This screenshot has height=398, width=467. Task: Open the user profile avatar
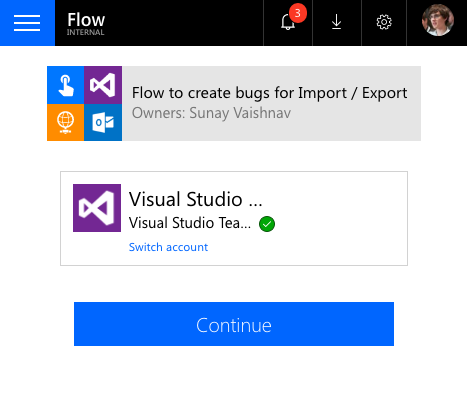point(438,20)
